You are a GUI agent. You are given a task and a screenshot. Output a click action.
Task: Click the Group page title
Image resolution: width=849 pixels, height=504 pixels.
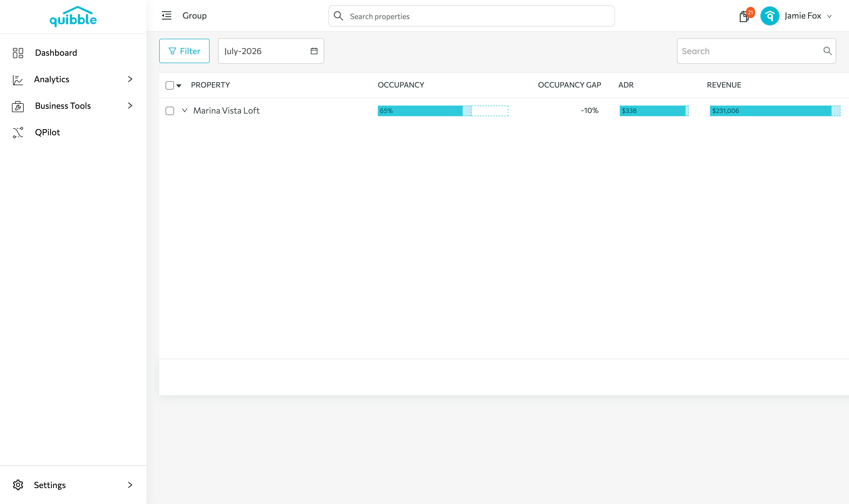point(194,16)
